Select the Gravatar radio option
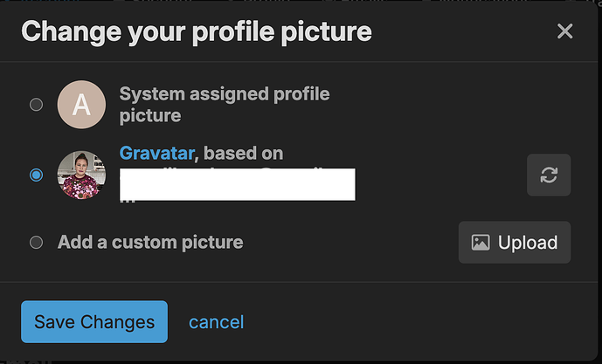Image resolution: width=602 pixels, height=364 pixels. (36, 175)
